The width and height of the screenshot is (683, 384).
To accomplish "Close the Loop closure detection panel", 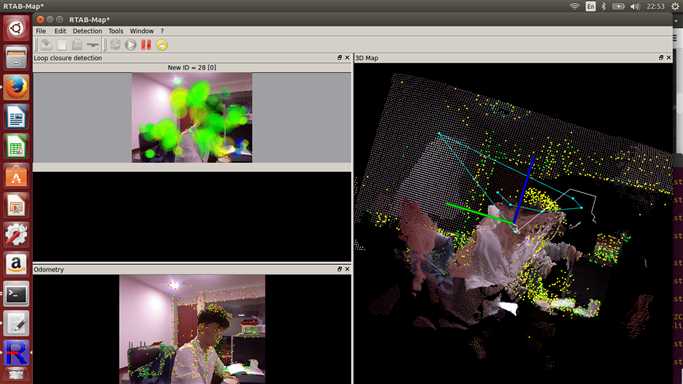I will coord(347,57).
